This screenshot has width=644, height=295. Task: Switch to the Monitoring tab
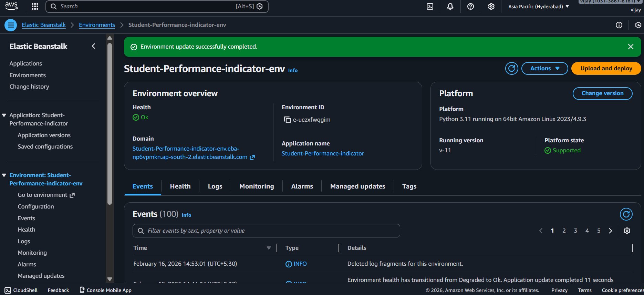[257, 186]
